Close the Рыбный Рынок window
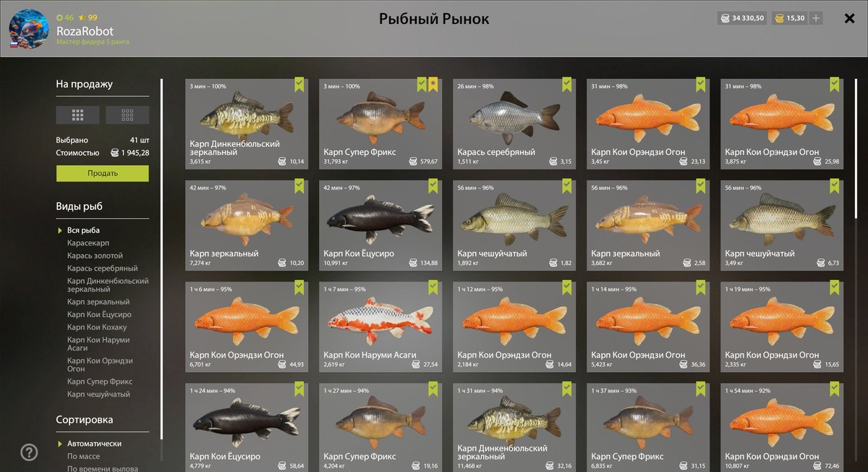The image size is (868, 472). pos(850,19)
